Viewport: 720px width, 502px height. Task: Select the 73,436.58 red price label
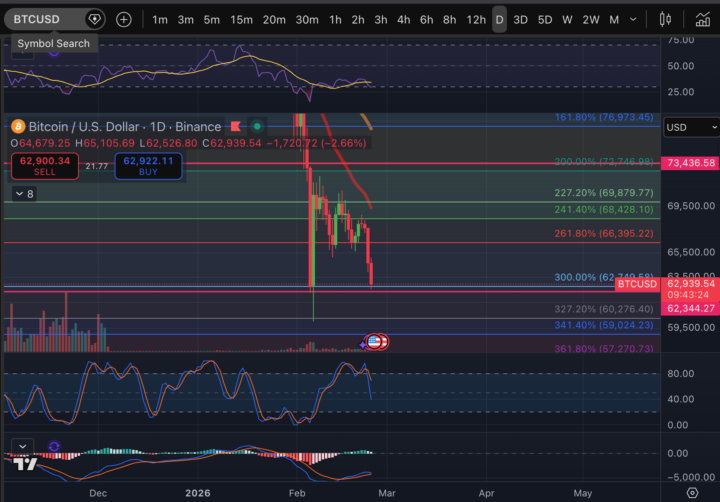pos(691,163)
